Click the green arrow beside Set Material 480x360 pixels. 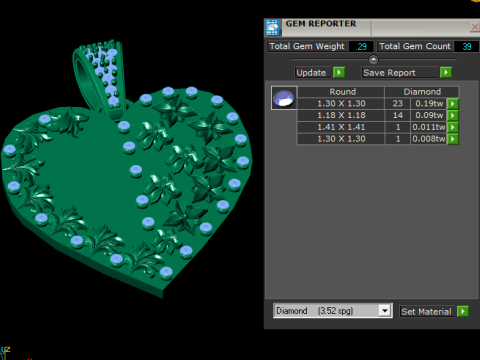pos(463,311)
